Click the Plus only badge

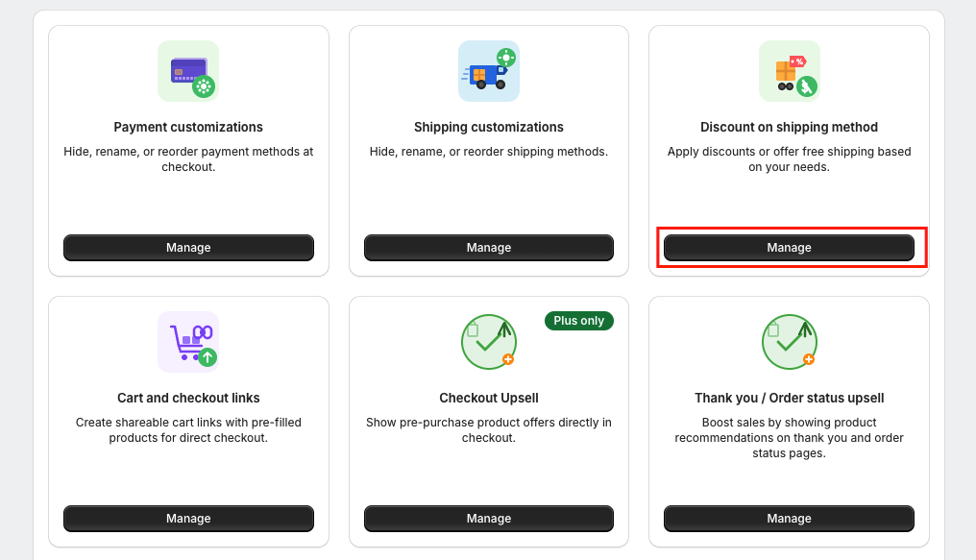tap(579, 321)
